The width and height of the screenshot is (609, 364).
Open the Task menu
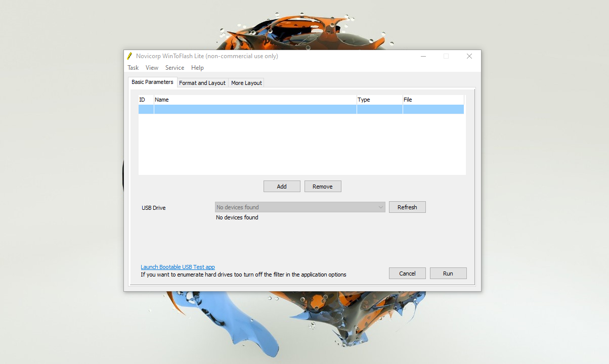[133, 68]
